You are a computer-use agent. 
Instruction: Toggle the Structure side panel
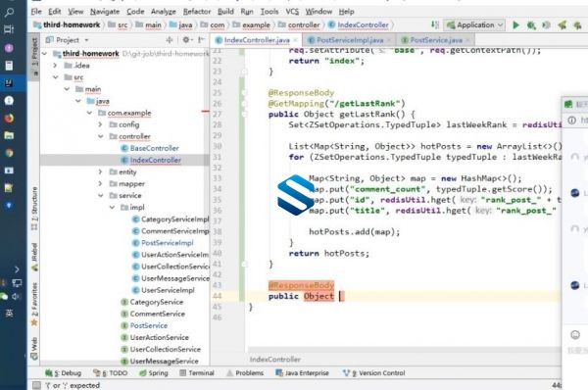[x=34, y=208]
